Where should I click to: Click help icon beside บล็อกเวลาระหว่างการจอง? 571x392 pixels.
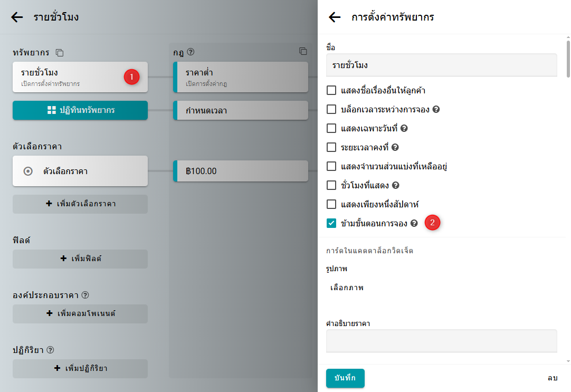(x=436, y=110)
